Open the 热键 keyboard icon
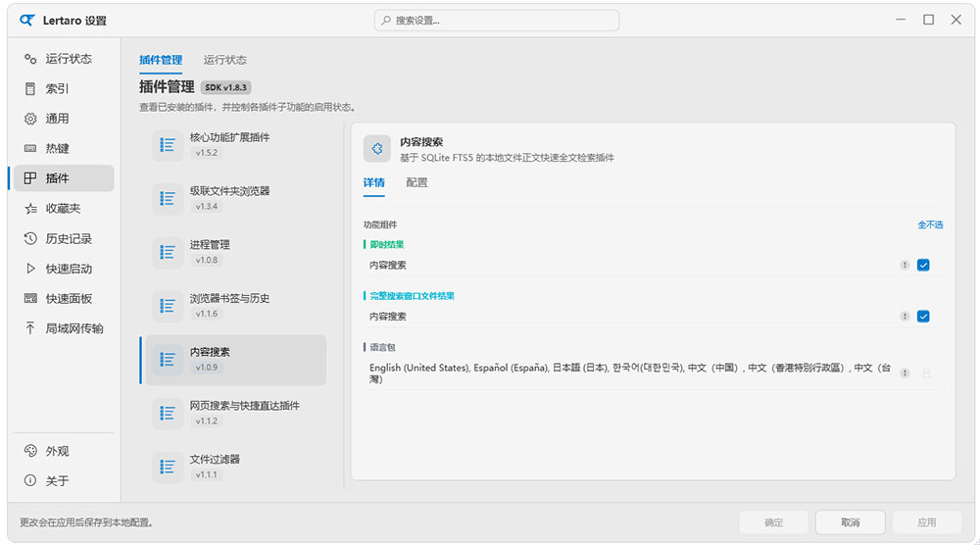 pyautogui.click(x=30, y=149)
